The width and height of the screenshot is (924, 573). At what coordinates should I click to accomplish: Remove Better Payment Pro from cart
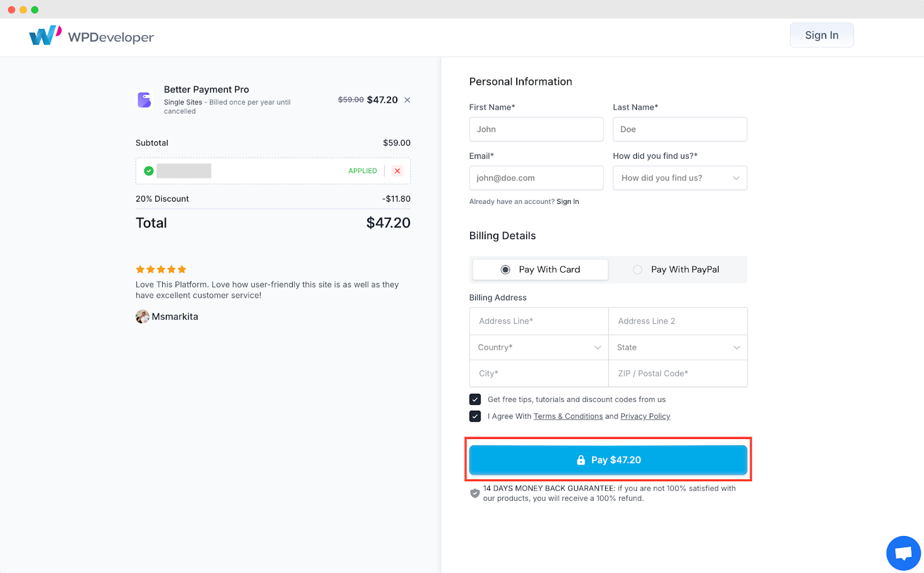(407, 100)
